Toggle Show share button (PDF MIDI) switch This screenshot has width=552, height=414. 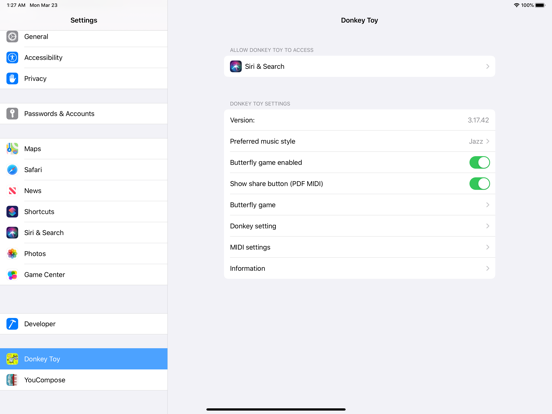(x=479, y=183)
